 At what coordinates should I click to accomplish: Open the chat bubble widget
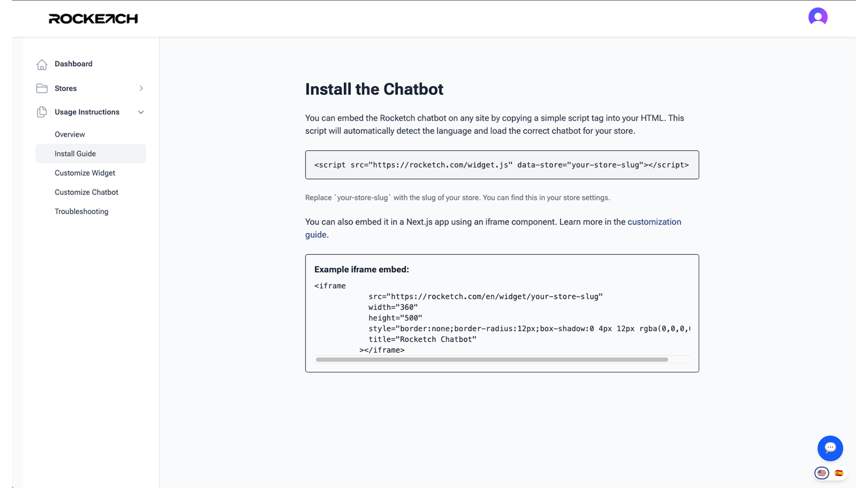[830, 448]
